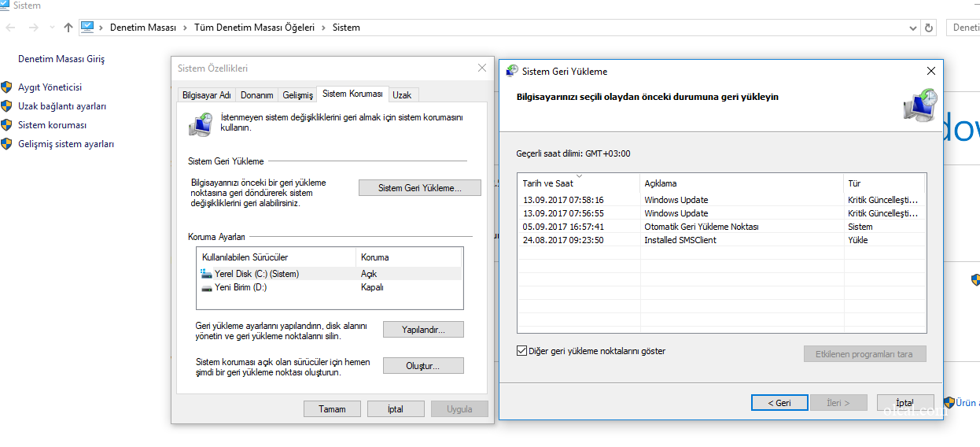Viewport: 980px width, 447px height.
Task: Sort by Tarih ve Saat column
Action: pos(579,183)
